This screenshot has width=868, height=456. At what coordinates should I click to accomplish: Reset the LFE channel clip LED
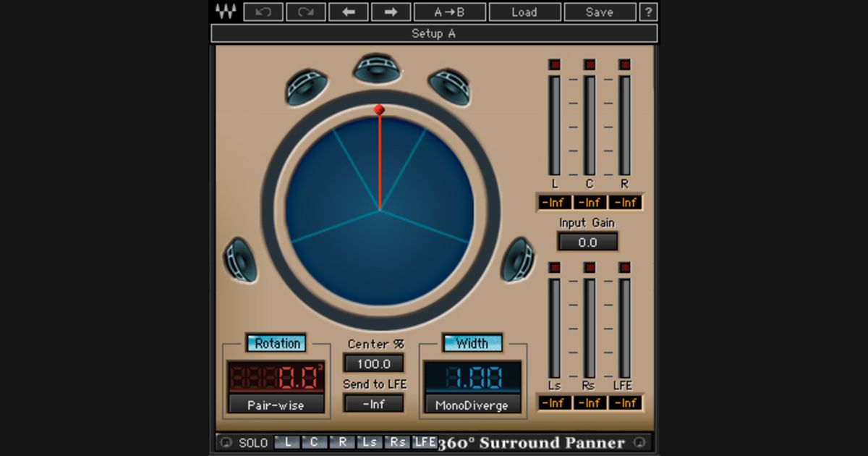pos(625,267)
